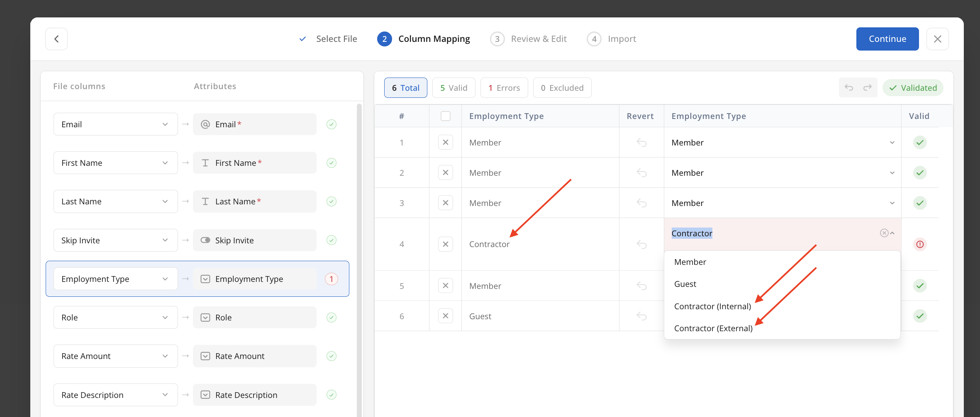Open the First Name file column dropdown
Screen dimensions: 980x417
116,163
